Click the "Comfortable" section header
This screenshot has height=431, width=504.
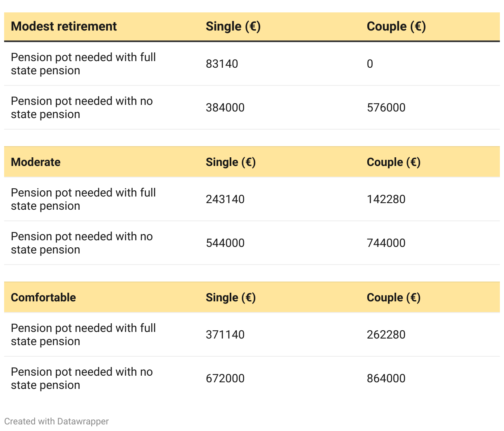point(43,297)
